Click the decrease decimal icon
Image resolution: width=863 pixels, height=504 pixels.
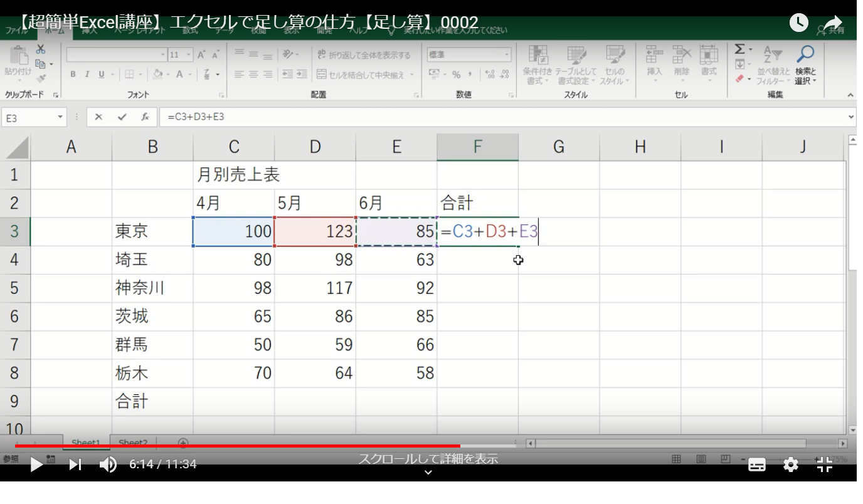504,75
